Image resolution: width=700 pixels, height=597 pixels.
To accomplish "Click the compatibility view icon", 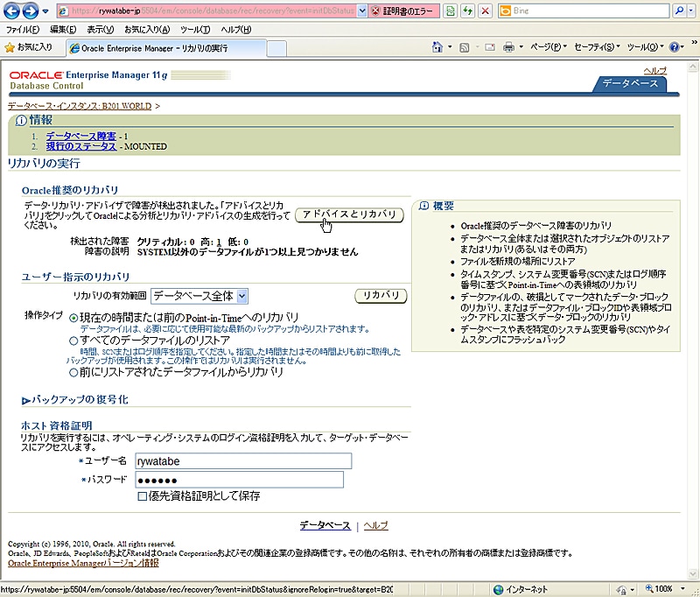I will [x=451, y=11].
